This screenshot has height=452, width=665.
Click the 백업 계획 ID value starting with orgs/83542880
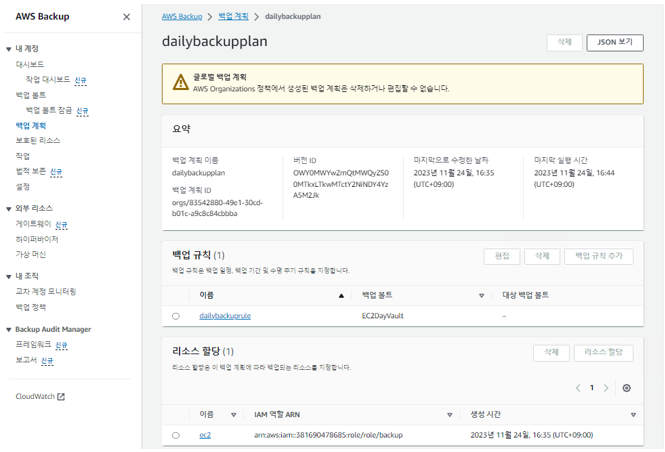217,208
